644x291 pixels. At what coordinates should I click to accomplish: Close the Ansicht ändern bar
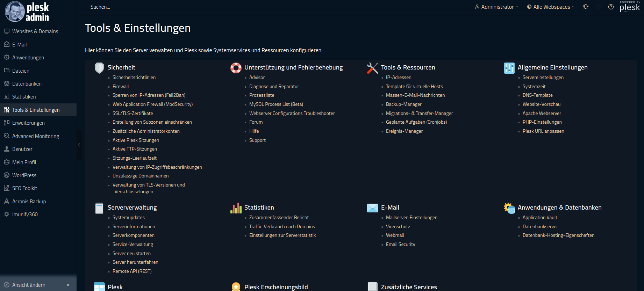click(68, 285)
